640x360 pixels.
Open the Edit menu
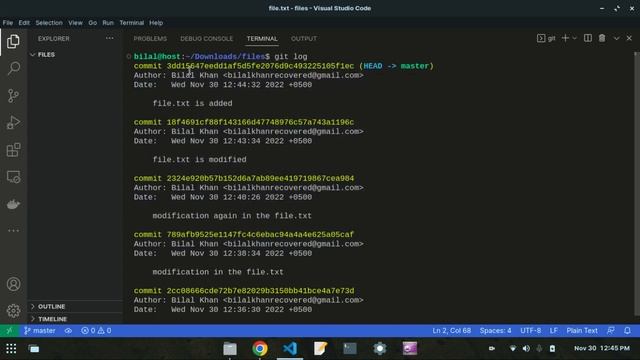pyautogui.click(x=24, y=23)
